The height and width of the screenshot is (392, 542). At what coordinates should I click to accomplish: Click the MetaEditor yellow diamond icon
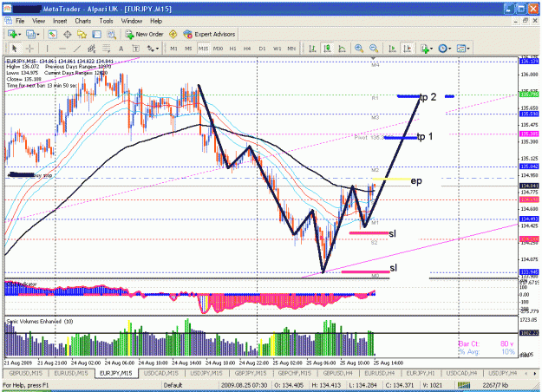click(173, 34)
